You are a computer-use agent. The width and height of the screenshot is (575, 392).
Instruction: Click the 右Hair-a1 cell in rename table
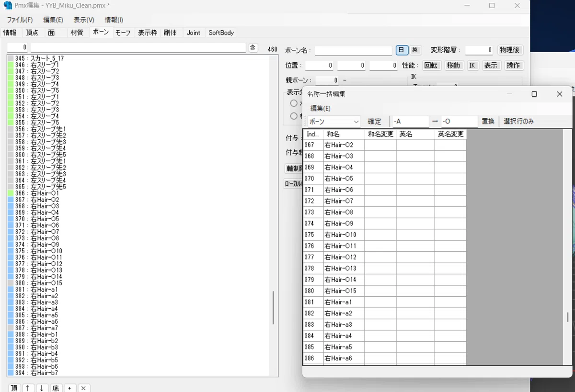click(x=344, y=302)
